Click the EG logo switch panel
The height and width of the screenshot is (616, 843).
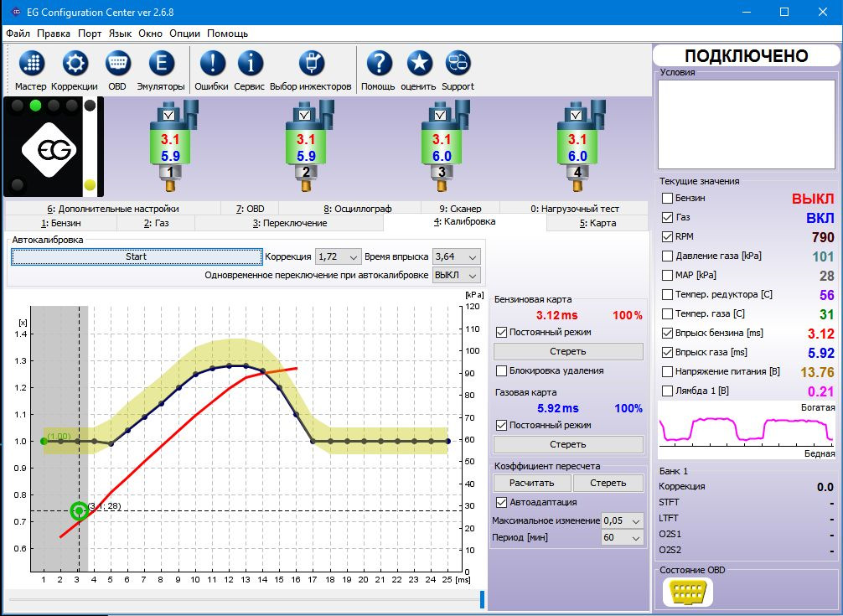[x=54, y=147]
